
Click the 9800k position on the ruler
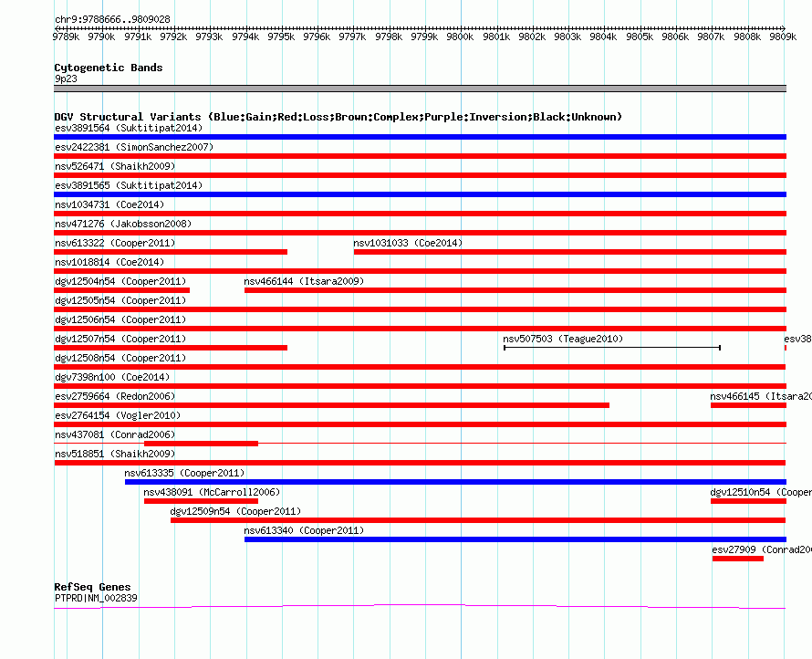coord(461,37)
